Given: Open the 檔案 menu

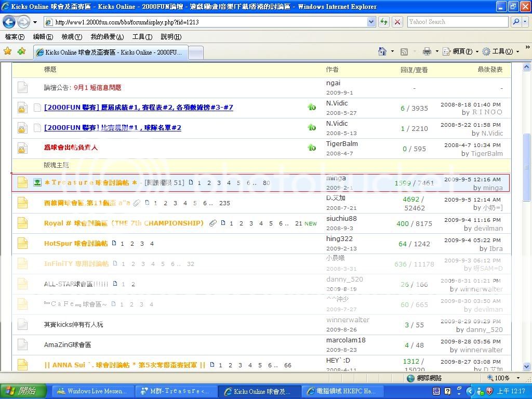Looking at the screenshot, I should coord(15,37).
